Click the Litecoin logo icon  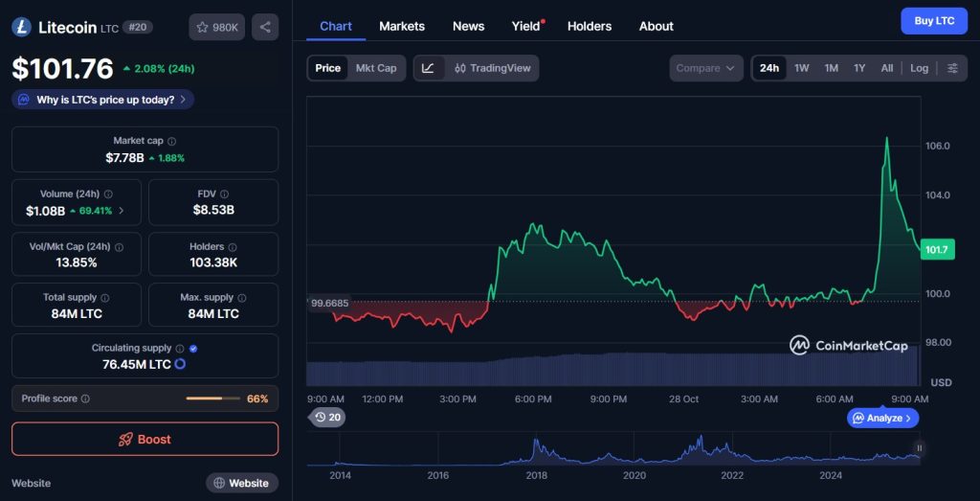click(x=22, y=27)
